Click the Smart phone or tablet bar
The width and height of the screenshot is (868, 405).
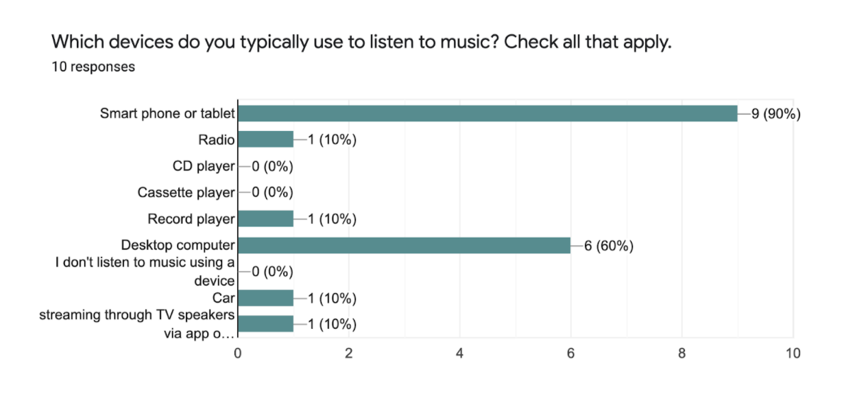click(487, 113)
